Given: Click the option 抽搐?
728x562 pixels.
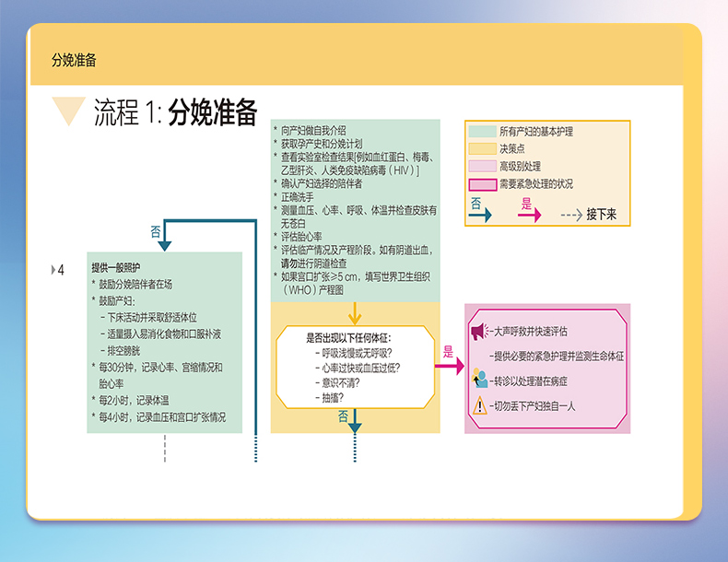Looking at the screenshot, I should coord(333,398).
